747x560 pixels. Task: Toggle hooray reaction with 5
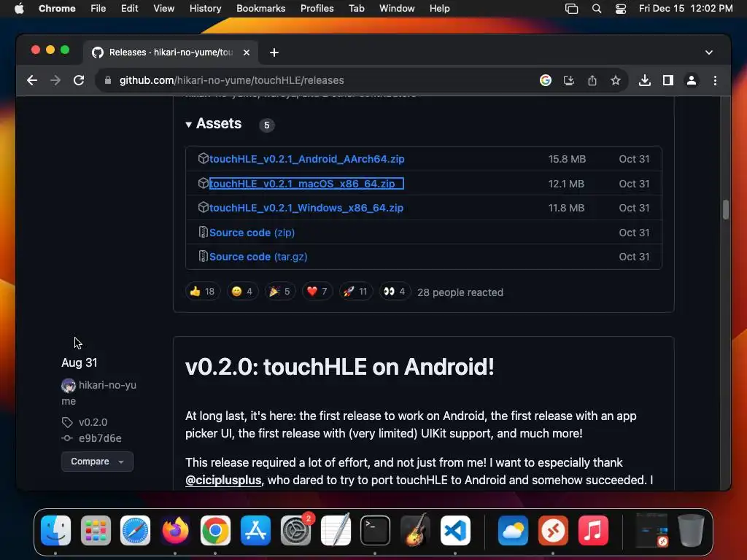279,292
